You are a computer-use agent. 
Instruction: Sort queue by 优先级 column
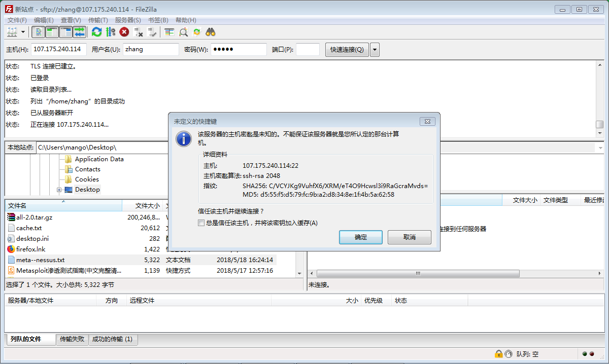pos(376,301)
